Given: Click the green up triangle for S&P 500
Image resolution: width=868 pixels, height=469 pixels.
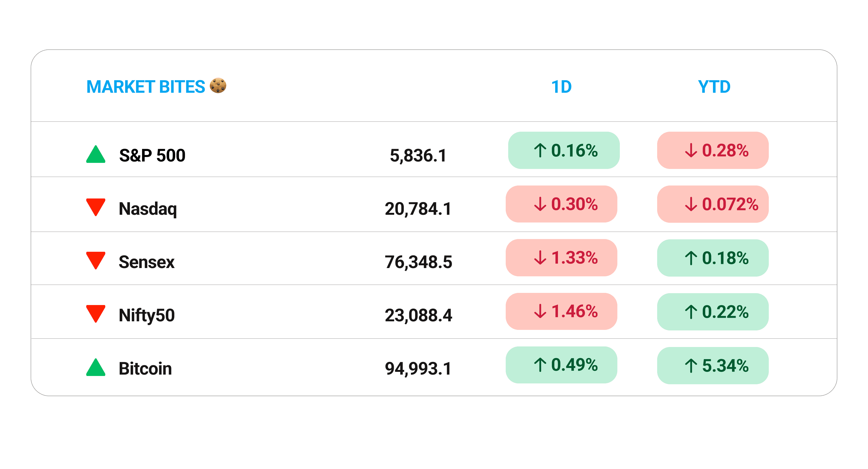Looking at the screenshot, I should tap(96, 155).
